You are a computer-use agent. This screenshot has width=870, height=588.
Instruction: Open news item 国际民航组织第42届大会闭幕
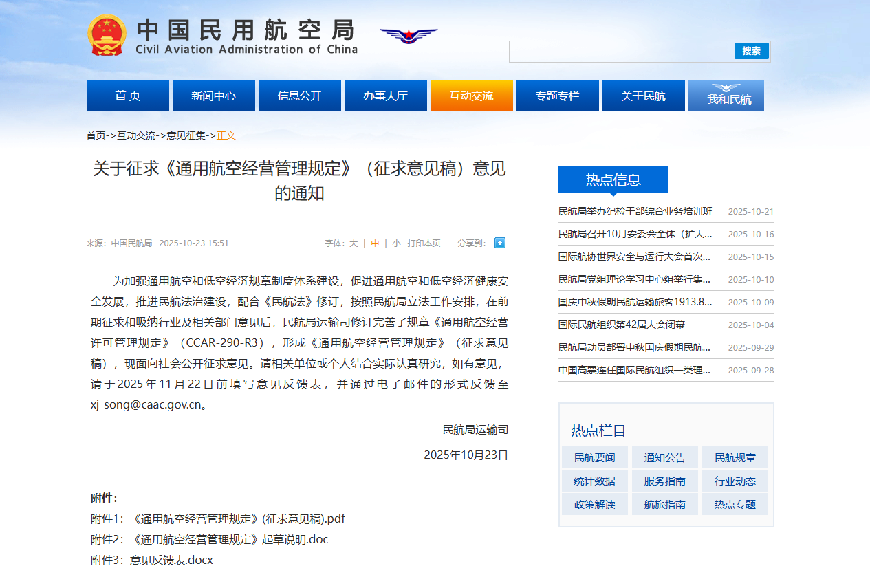(x=621, y=325)
